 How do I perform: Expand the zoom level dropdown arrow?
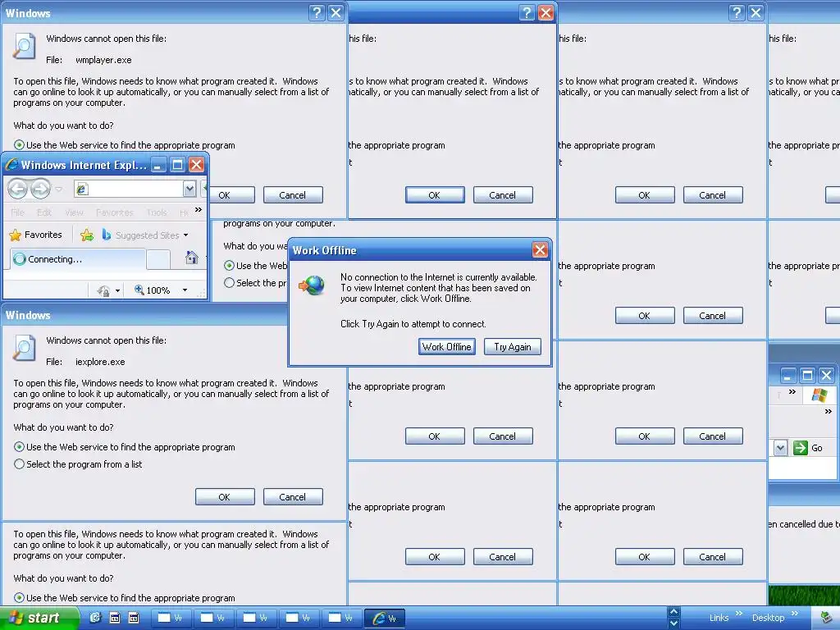185,290
